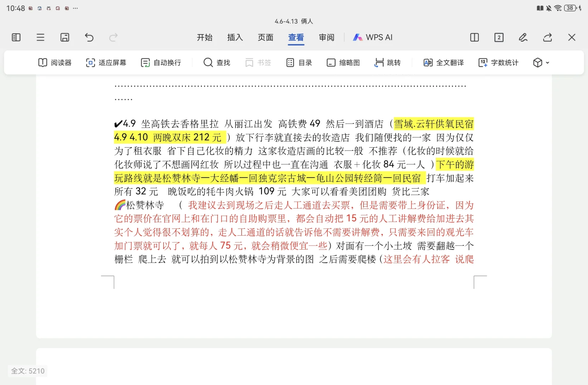Open 字数统计 word count statistics
Viewport: 588px width, 385px height.
[x=498, y=62]
